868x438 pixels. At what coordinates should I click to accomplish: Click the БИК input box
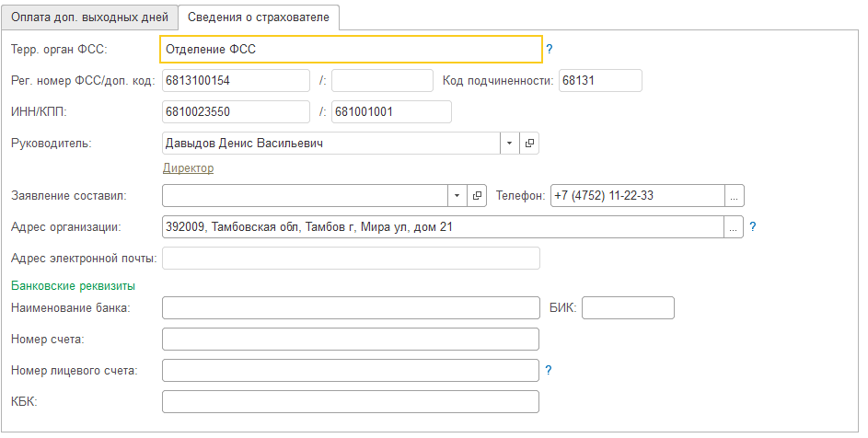coord(628,307)
